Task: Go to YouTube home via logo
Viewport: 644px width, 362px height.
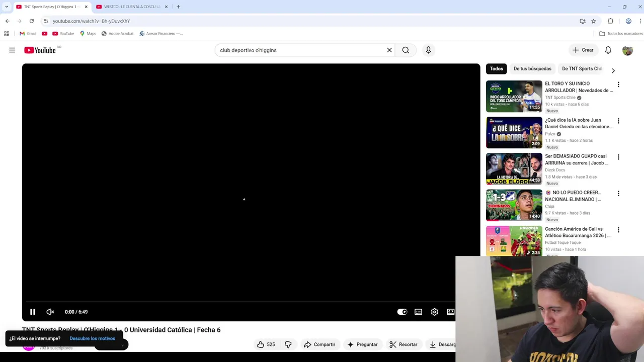Action: 40,50
